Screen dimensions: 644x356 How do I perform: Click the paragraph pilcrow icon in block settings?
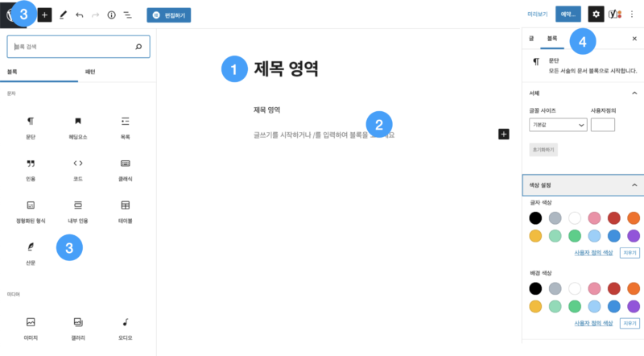coord(536,62)
